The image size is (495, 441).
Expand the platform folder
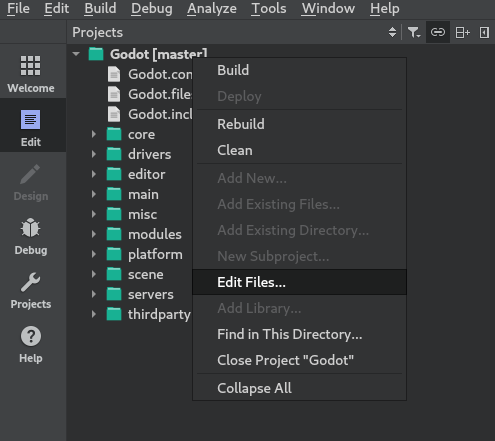point(94,254)
